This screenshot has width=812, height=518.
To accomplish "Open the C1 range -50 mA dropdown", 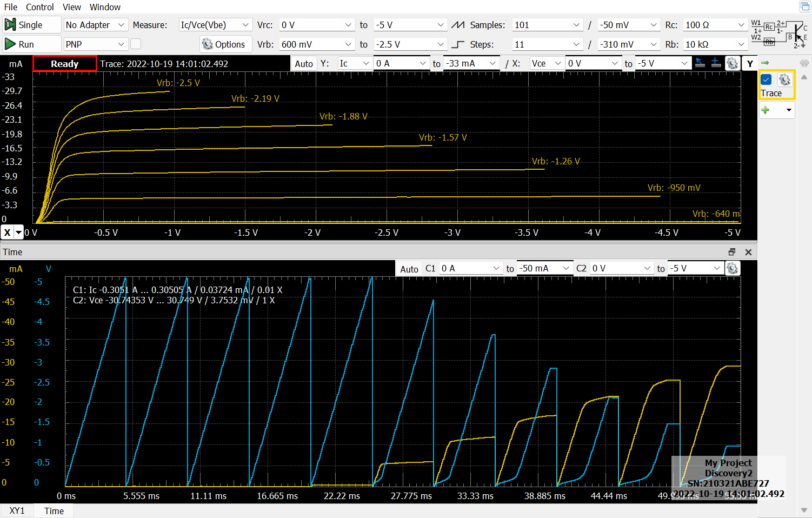I will click(x=544, y=268).
